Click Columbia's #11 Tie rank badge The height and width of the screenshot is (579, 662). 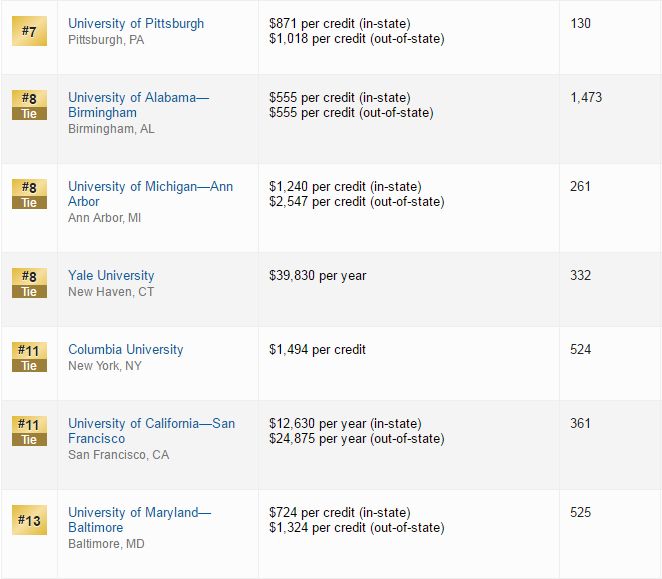pos(29,357)
